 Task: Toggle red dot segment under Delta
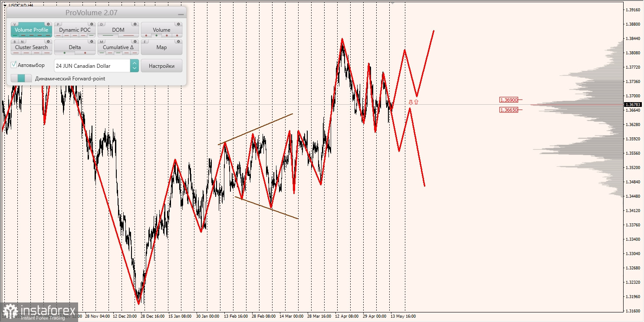tap(85, 53)
